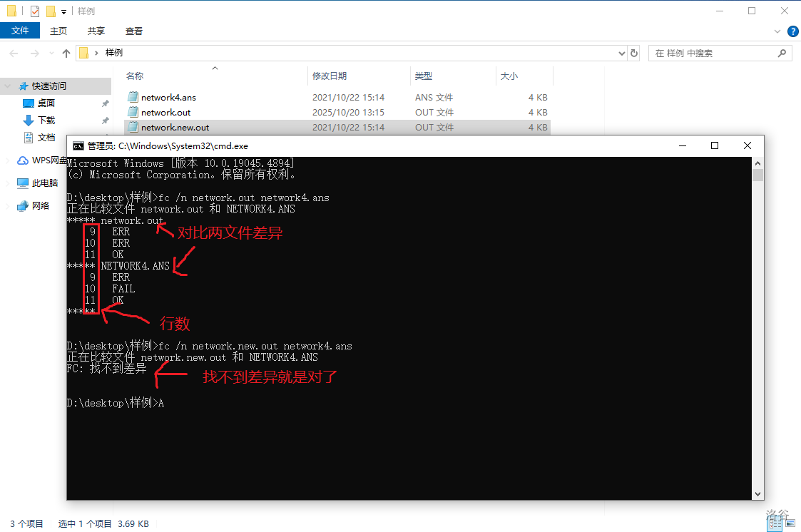801x532 pixels.
Task: Open 下载 in the navigation pane
Action: pyautogui.click(x=46, y=120)
